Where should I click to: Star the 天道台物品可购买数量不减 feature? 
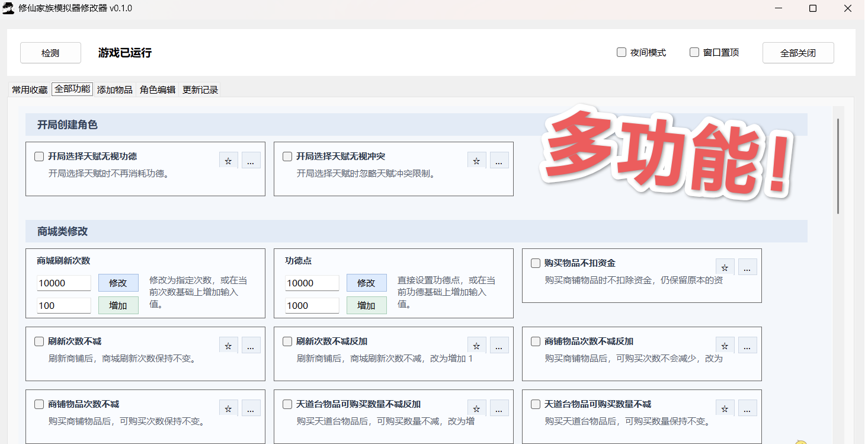click(725, 408)
